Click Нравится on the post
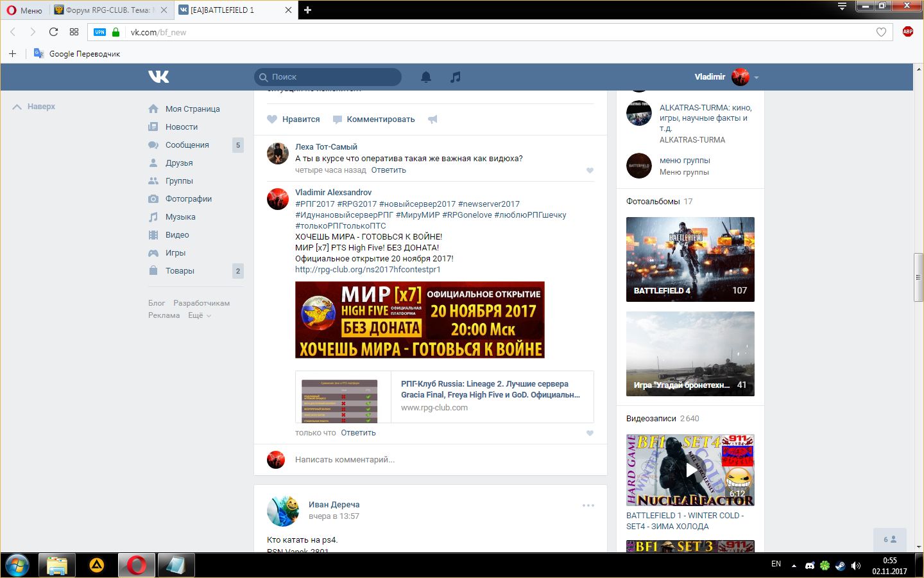Viewport: 924px width, 578px height. pyautogui.click(x=293, y=119)
